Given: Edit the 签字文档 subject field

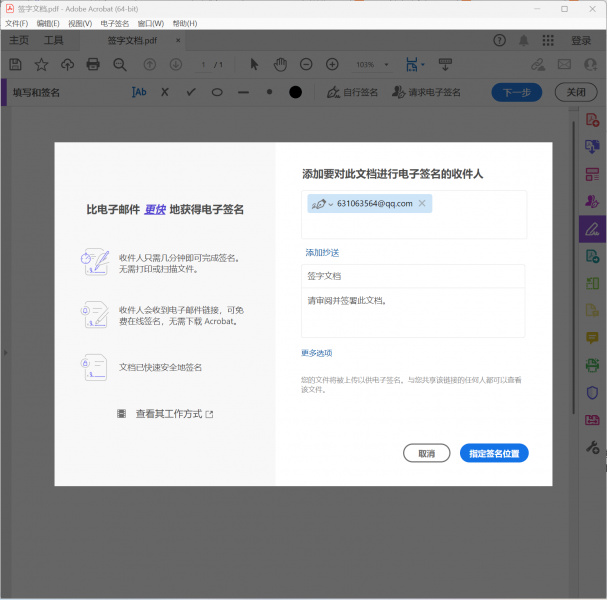Looking at the screenshot, I should point(413,276).
